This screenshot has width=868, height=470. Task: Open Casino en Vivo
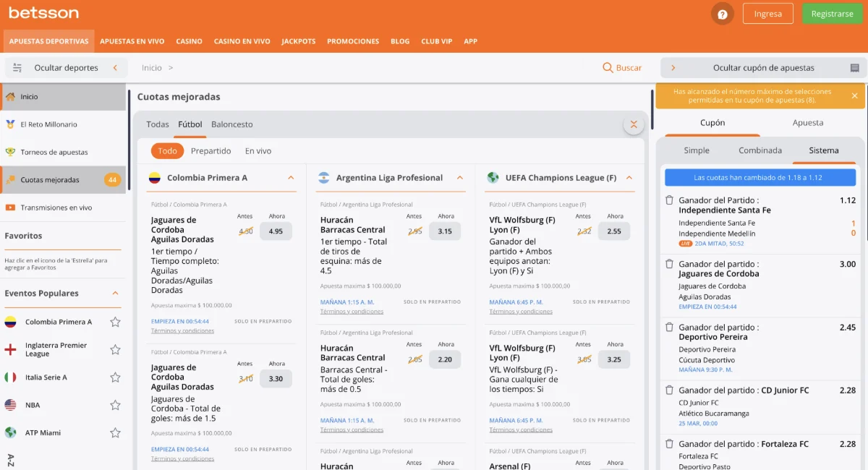[x=242, y=41]
